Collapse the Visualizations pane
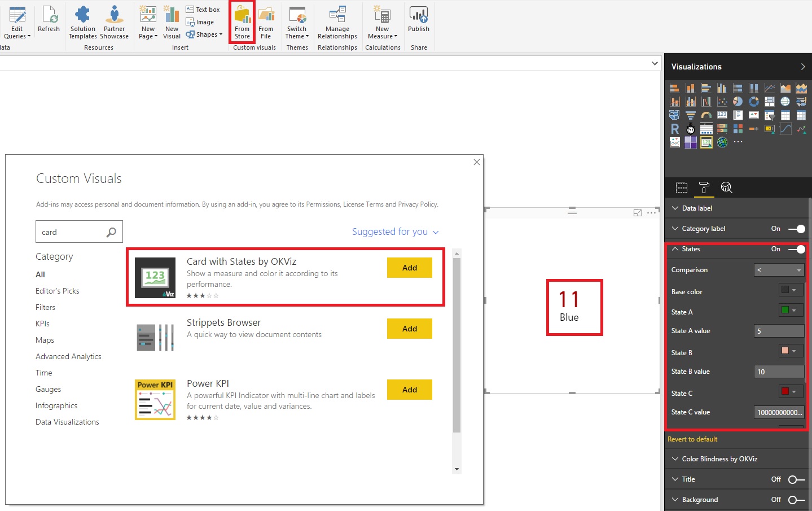The image size is (812, 511). pyautogui.click(x=802, y=67)
